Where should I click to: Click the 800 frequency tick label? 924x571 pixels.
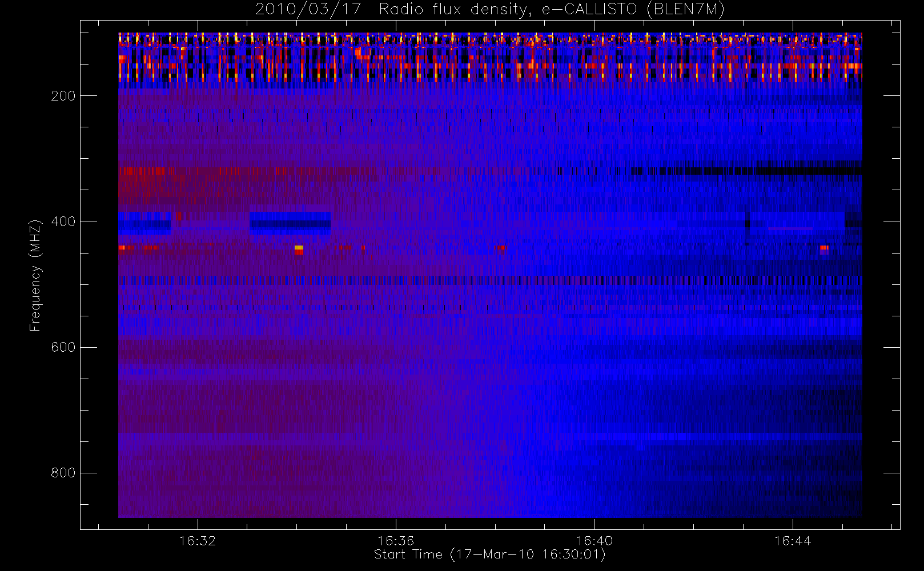click(x=63, y=473)
